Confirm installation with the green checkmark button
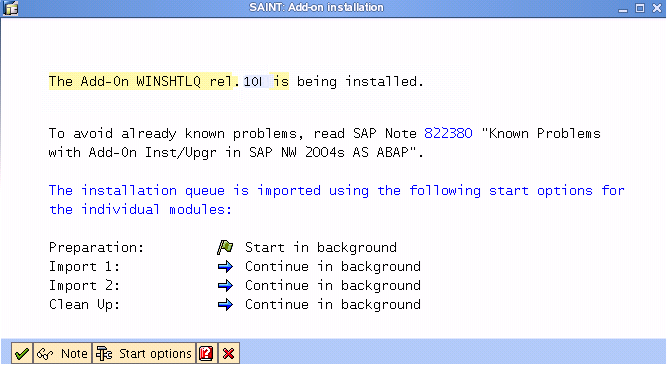 22,353
